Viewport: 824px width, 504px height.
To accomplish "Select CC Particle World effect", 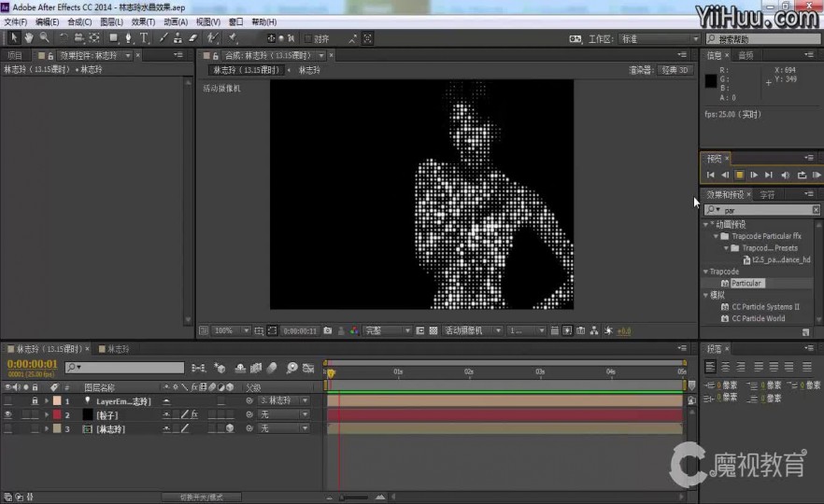I will point(758,318).
